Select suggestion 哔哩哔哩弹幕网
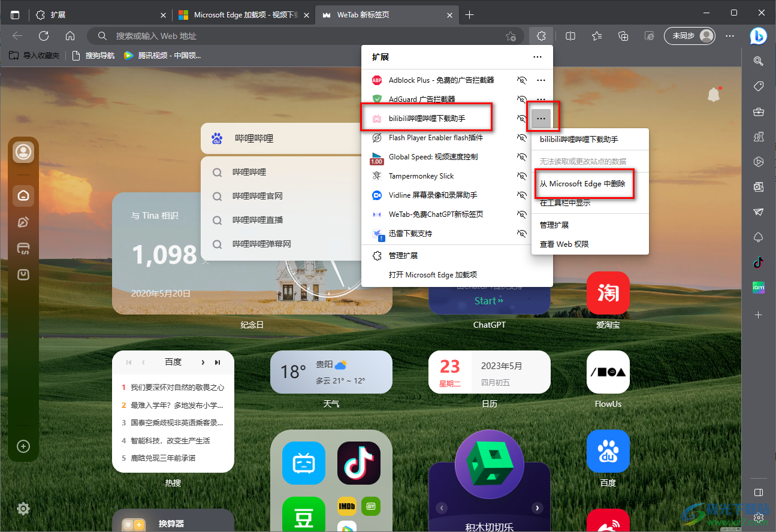776x532 pixels. [x=281, y=244]
